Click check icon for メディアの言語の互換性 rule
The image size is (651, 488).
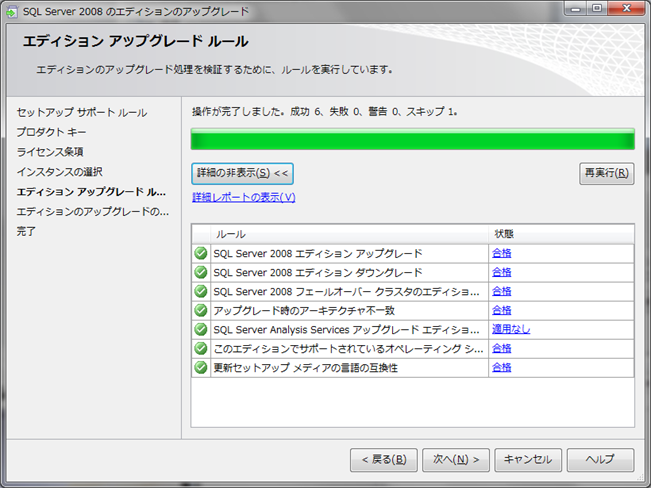coord(201,367)
